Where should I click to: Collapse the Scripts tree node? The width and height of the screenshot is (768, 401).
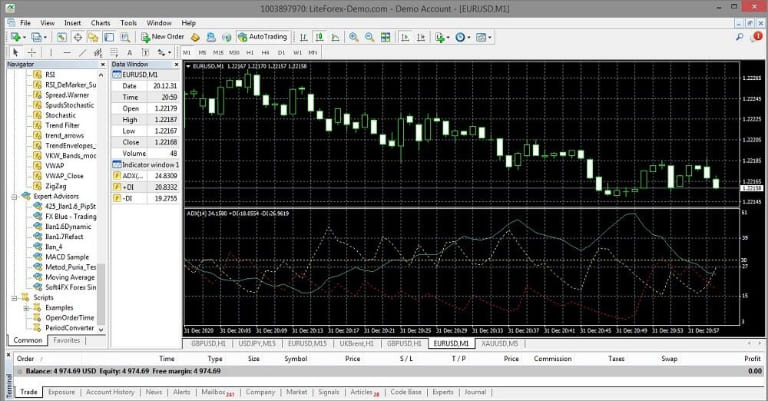click(x=12, y=297)
